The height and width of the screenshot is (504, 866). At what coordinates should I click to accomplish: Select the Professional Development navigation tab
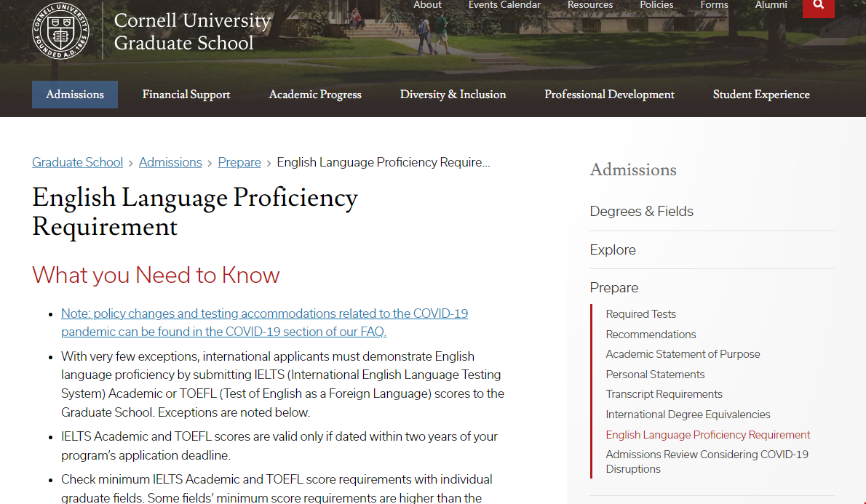pos(609,95)
